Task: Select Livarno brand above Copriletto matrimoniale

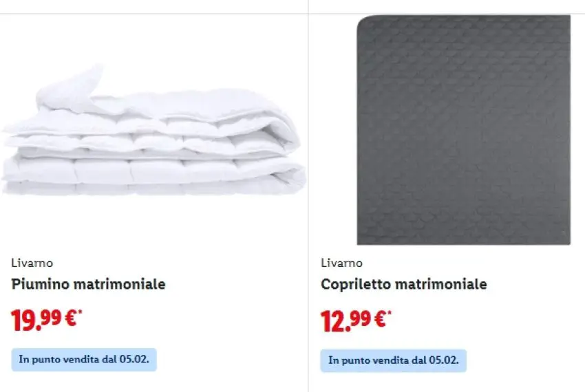Action: click(x=341, y=263)
